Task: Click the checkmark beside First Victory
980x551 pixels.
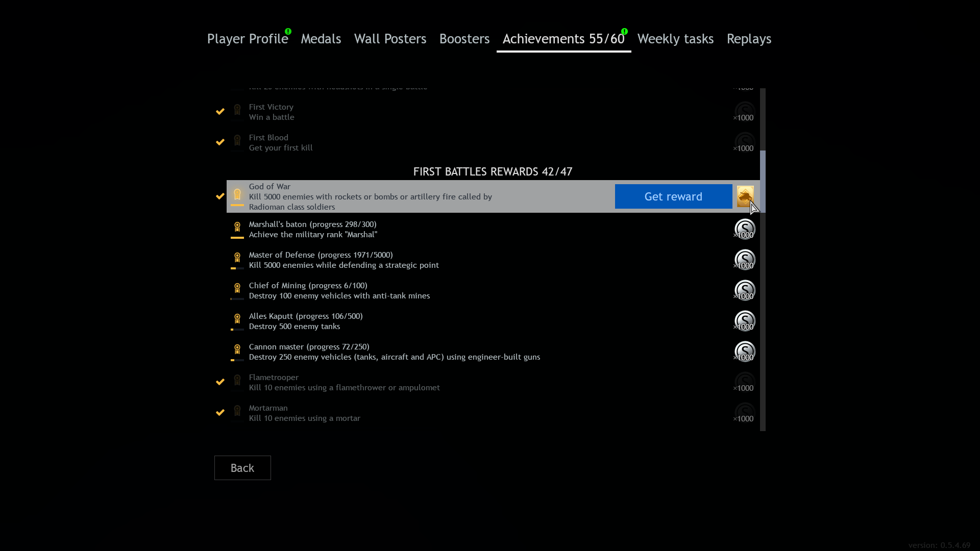Action: point(220,111)
